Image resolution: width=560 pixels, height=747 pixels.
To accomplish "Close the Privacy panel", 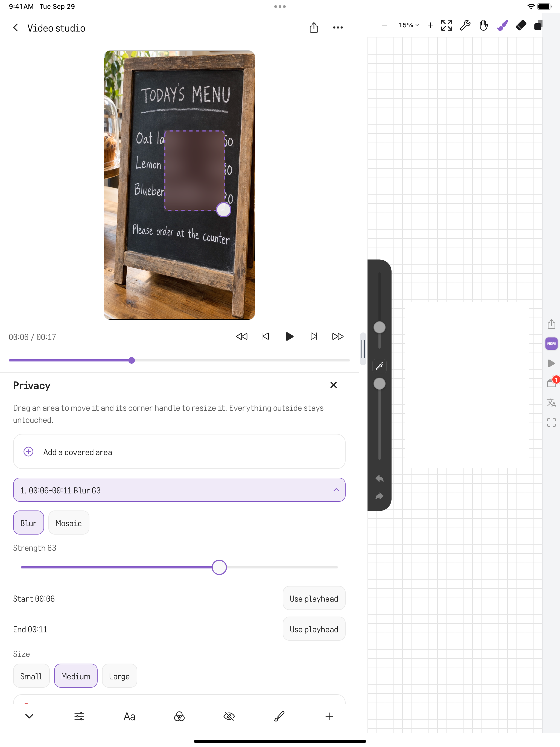I will (x=333, y=385).
